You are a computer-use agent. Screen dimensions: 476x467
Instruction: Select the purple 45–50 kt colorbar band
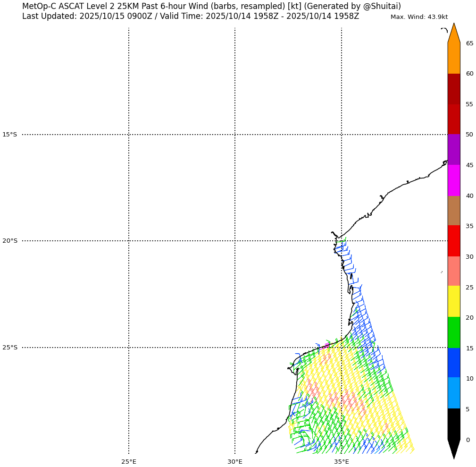[x=454, y=149]
